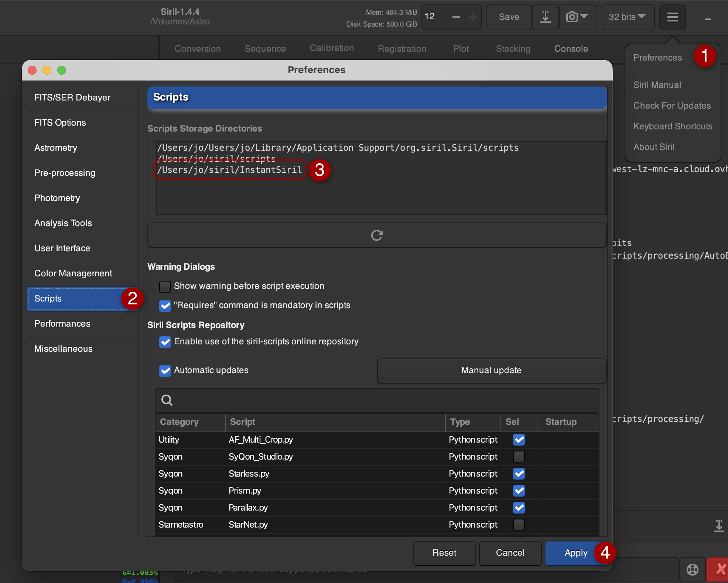The width and height of the screenshot is (728, 583).
Task: Click the scripts search field
Action: 377,400
